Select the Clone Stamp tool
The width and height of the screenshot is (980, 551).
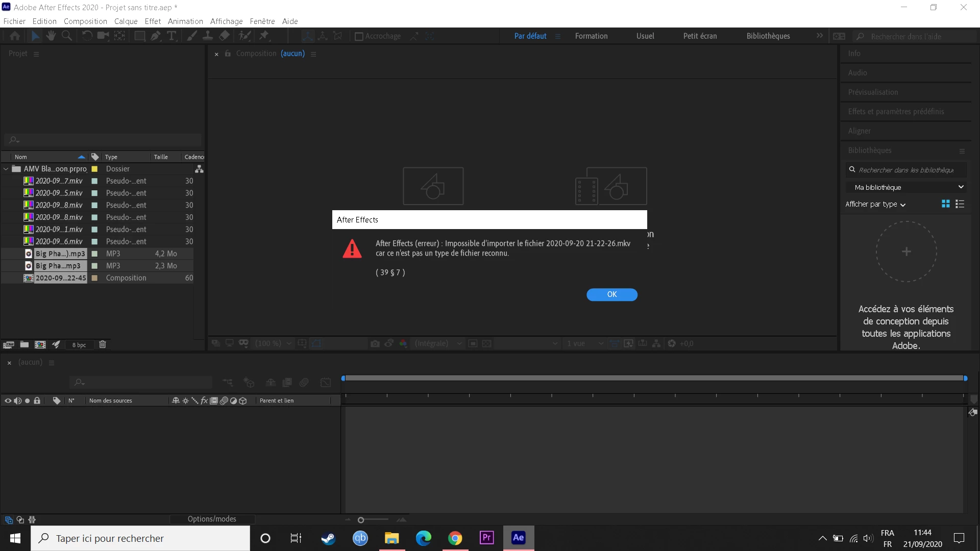[208, 36]
